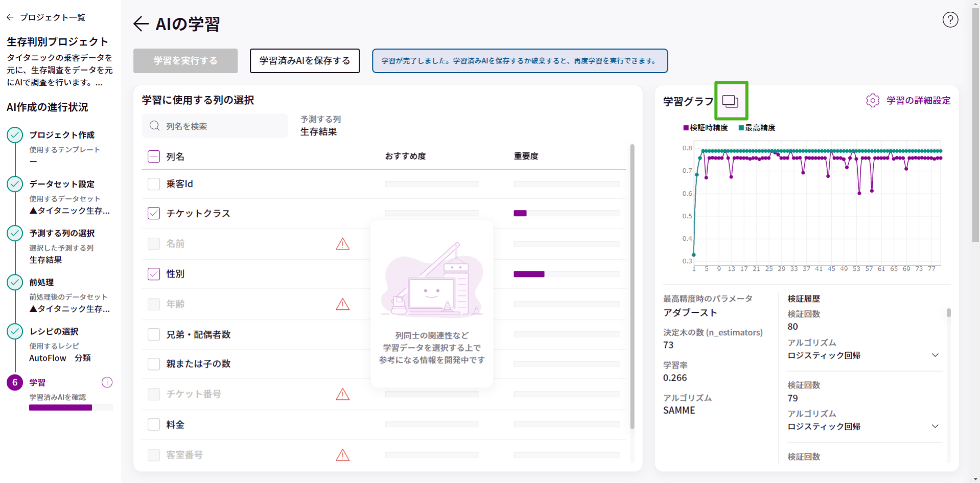Click the disabled 年齢 checkbox
980x483 pixels.
point(154,304)
